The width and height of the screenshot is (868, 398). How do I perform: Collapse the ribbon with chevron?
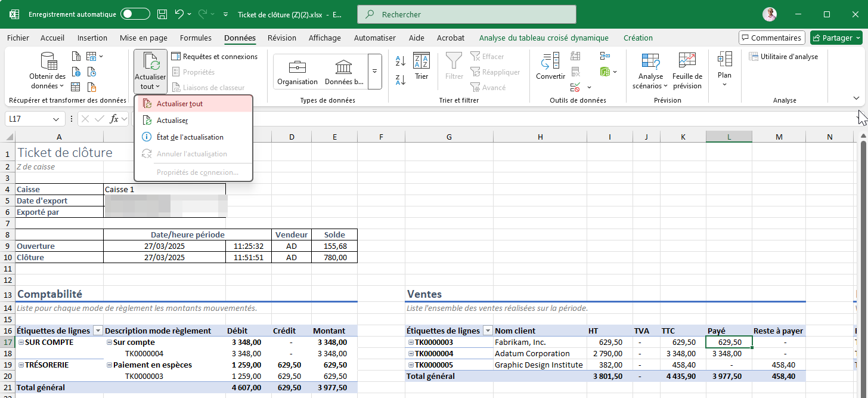point(857,98)
